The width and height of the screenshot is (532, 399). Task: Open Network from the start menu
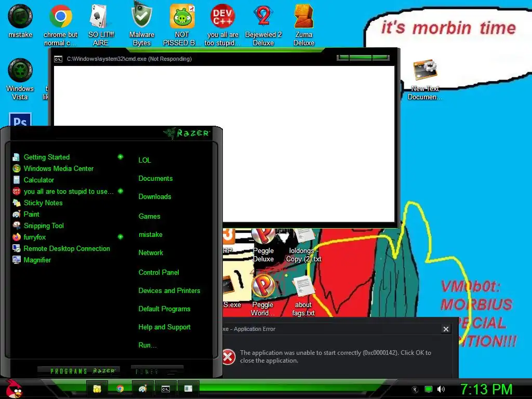[x=151, y=253]
